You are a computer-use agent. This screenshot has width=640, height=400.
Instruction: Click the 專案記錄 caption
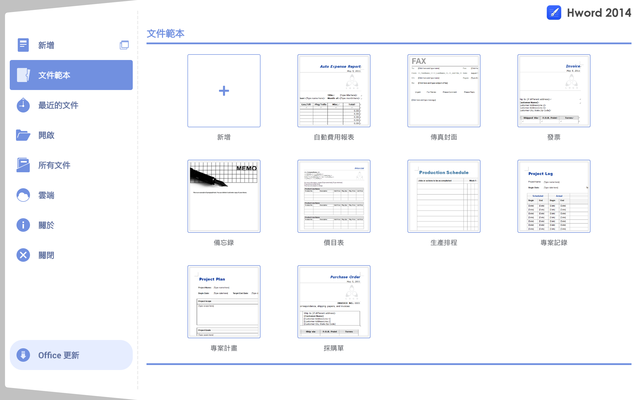554,242
